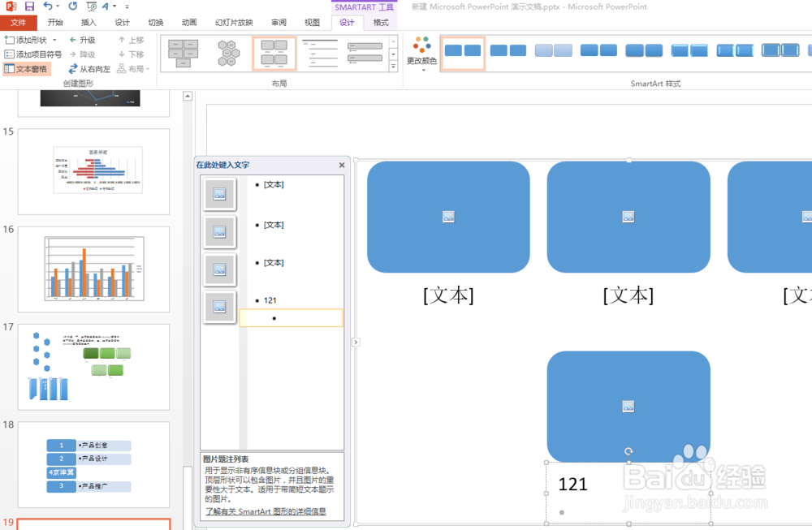Choose the basic block list layout

184,54
